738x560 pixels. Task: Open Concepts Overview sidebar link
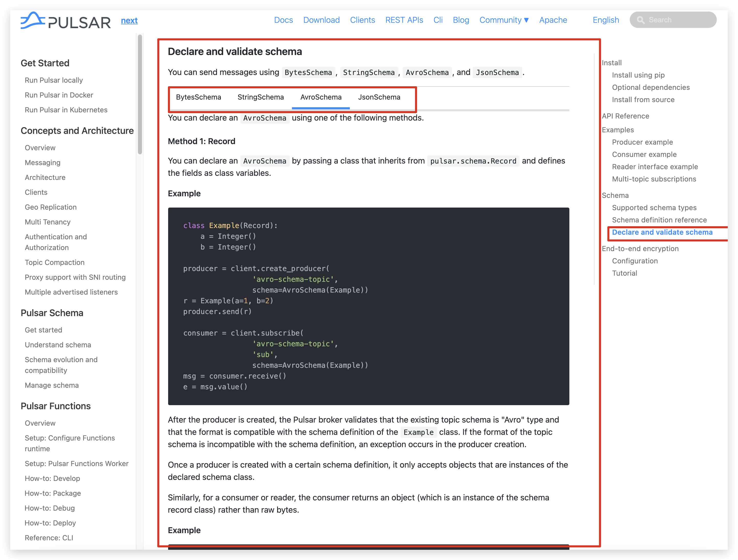pos(40,148)
